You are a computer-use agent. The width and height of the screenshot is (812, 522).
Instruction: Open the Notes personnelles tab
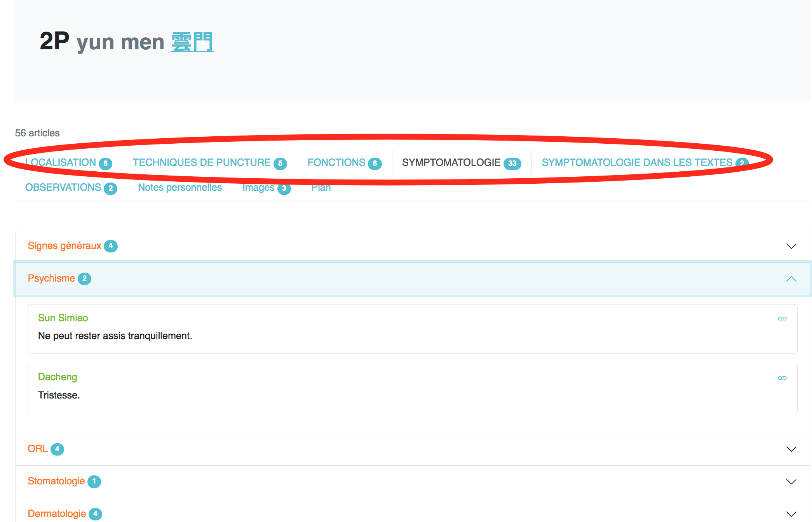click(x=180, y=188)
